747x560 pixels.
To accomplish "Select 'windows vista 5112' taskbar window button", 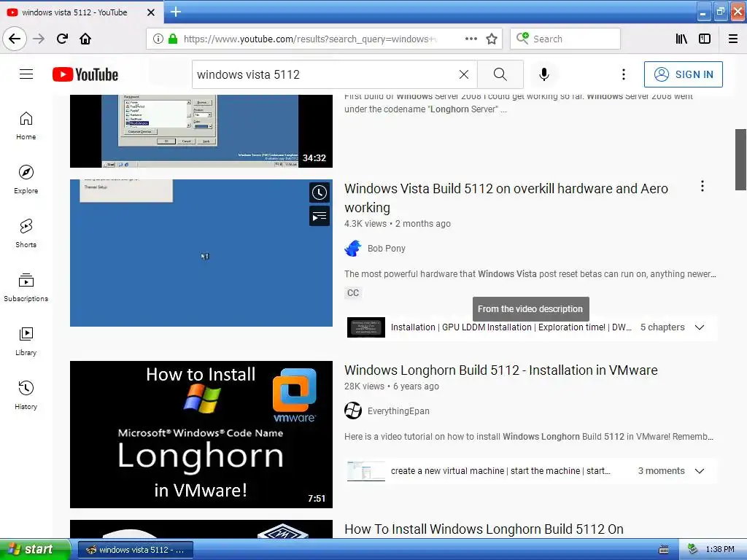I will tap(135, 550).
